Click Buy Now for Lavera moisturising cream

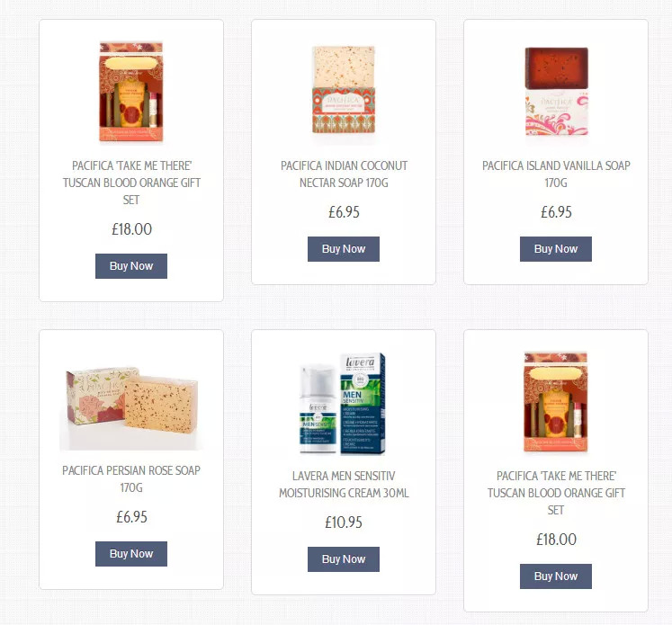pos(344,559)
